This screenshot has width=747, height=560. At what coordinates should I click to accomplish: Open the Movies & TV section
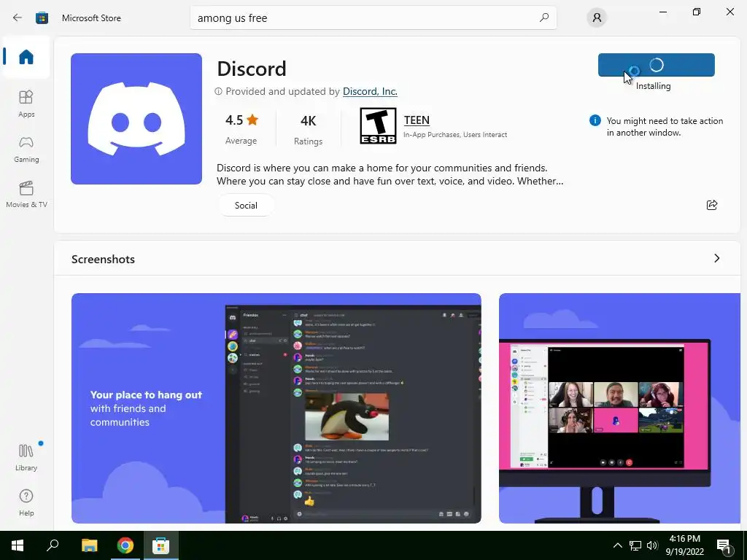point(26,194)
